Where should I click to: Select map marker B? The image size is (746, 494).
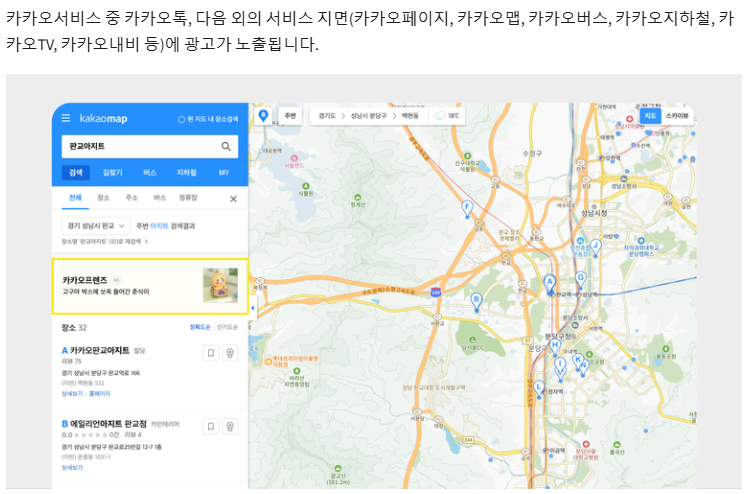476,302
